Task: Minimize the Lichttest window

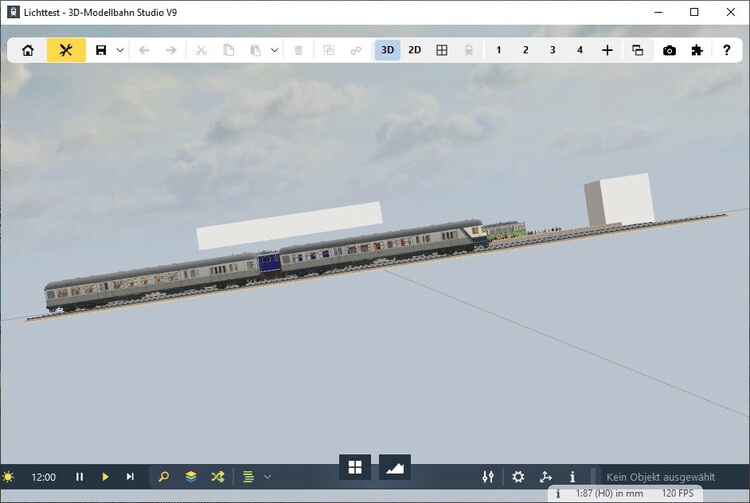Action: point(659,12)
